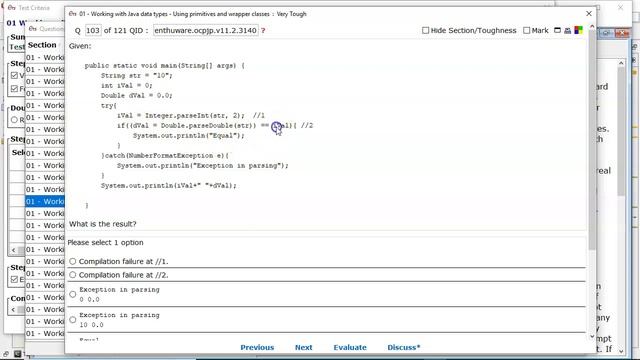Click the red close button of right background window
Screen dimensions: 640x360
(622, 33)
